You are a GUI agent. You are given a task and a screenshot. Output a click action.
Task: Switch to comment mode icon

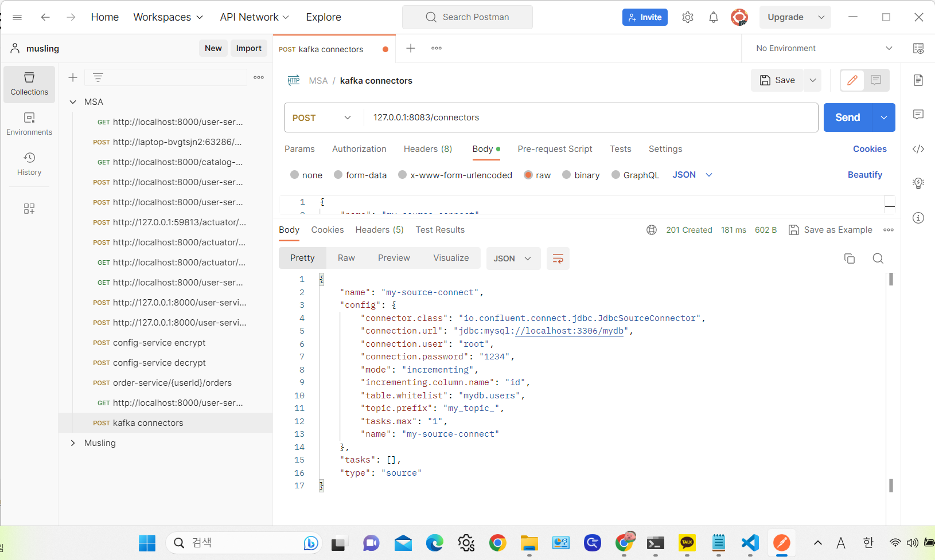pyautogui.click(x=876, y=80)
